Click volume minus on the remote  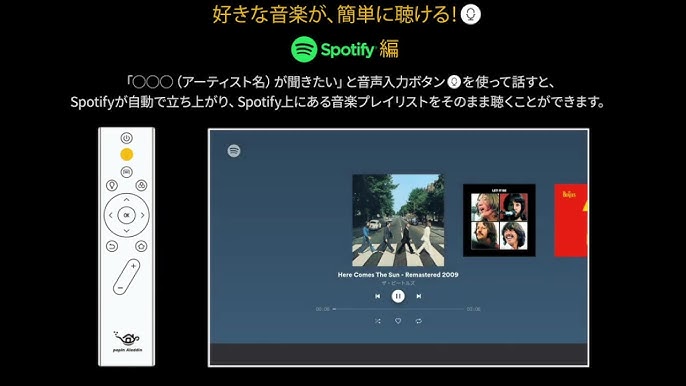(120, 288)
